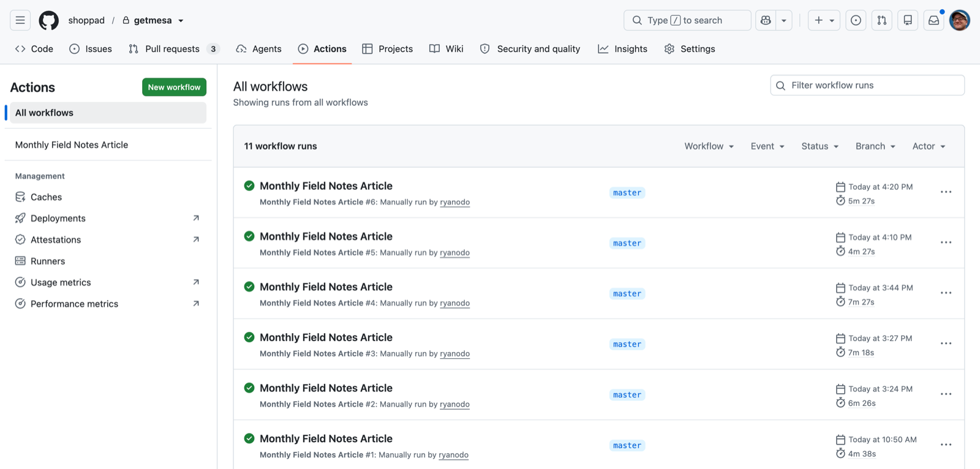Click master branch label on run #4
Screen dimensions: 980x469
coord(627,294)
